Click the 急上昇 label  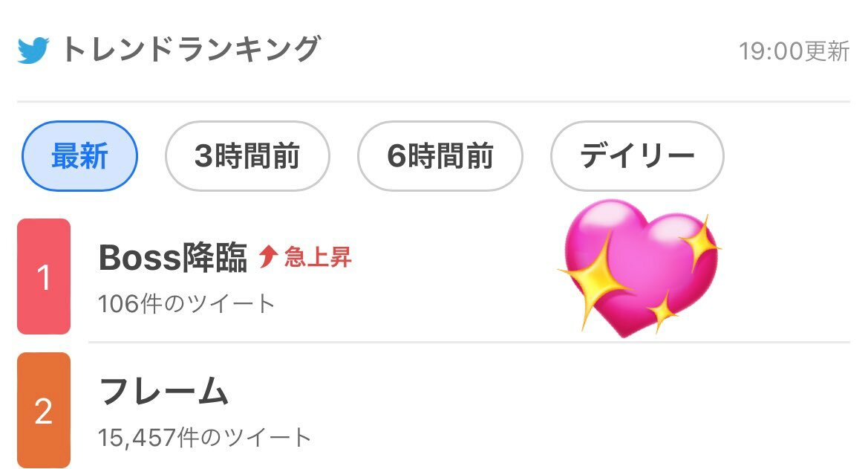318,257
